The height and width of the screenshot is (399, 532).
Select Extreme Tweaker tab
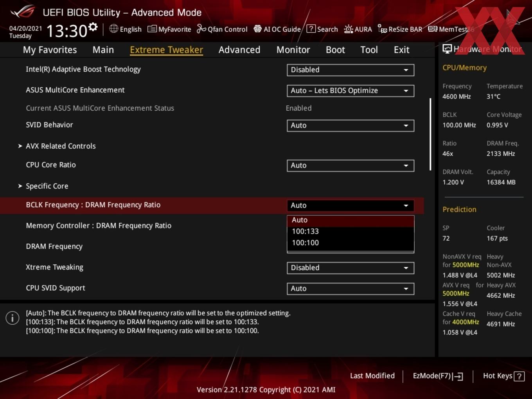(166, 50)
